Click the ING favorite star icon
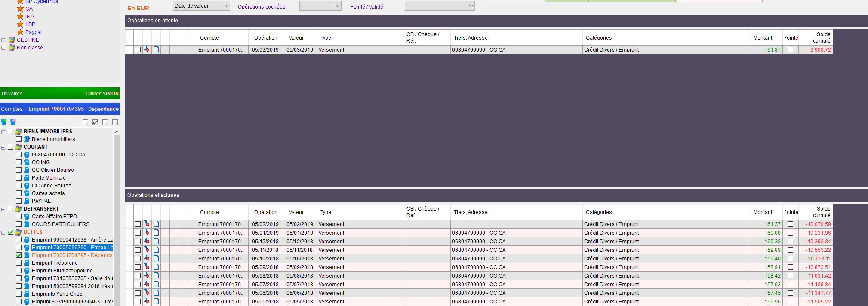 tap(20, 17)
